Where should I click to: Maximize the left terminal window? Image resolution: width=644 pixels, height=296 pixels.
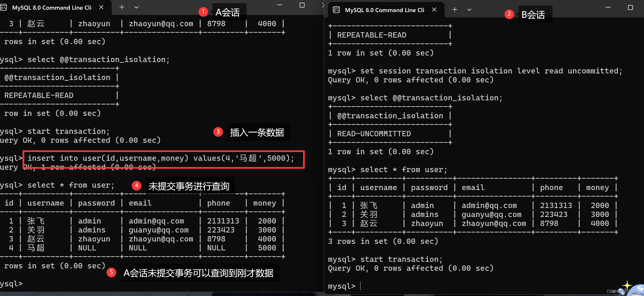302,5
